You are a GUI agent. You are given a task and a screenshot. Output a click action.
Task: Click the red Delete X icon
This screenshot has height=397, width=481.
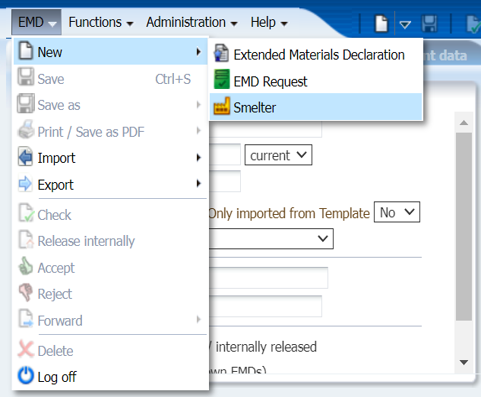[x=26, y=349]
